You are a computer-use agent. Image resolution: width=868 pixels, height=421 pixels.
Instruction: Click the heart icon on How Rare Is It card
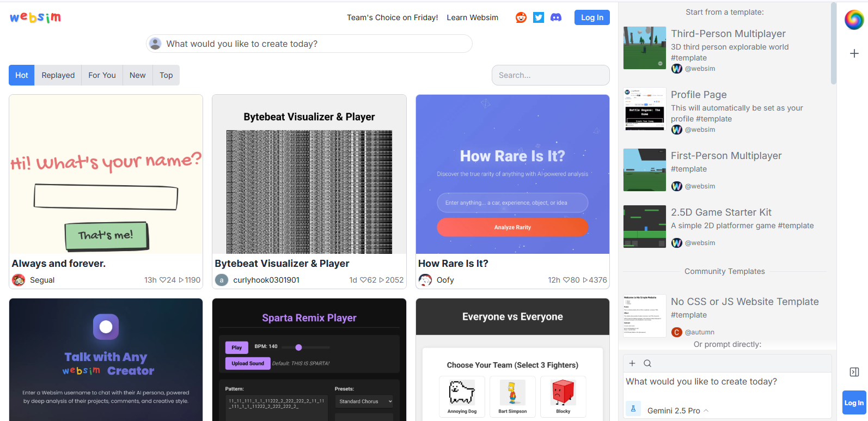(566, 280)
